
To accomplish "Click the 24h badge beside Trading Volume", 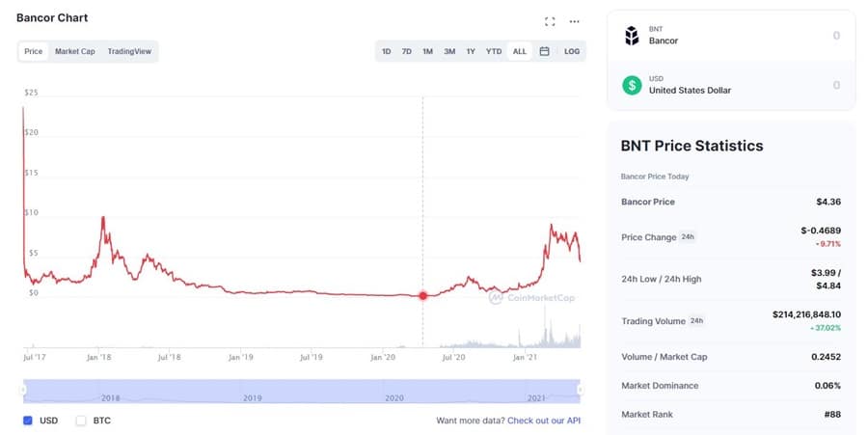I will point(697,321).
